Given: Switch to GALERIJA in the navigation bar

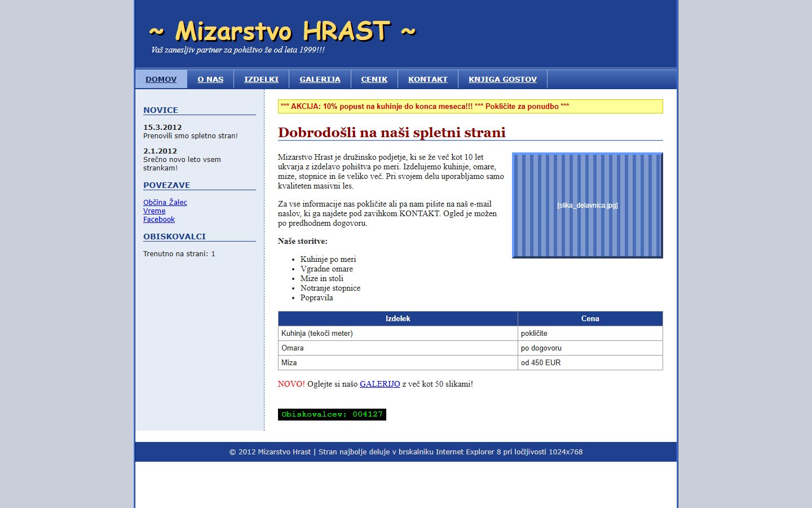Looking at the screenshot, I should [320, 79].
